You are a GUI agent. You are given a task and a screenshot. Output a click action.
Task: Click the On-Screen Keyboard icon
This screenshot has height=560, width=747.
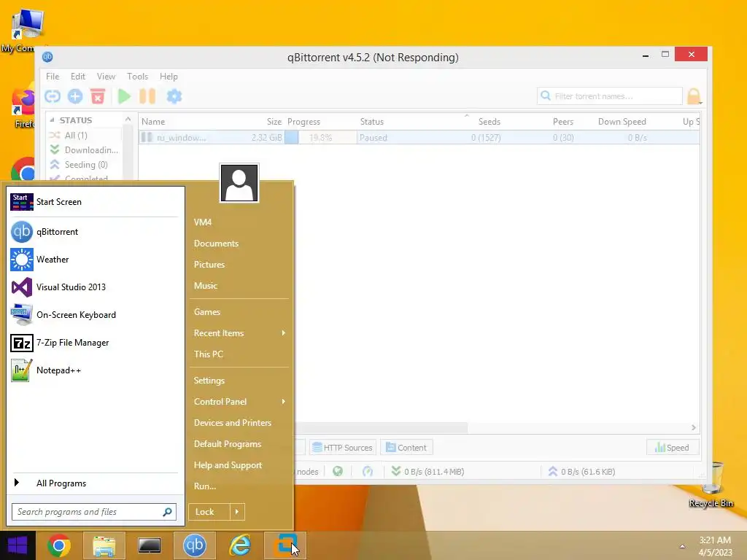(x=22, y=315)
